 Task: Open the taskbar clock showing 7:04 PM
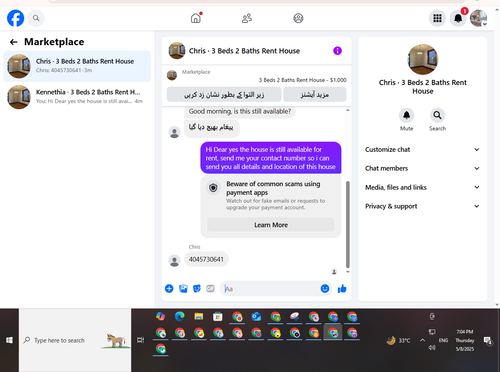coord(465,340)
